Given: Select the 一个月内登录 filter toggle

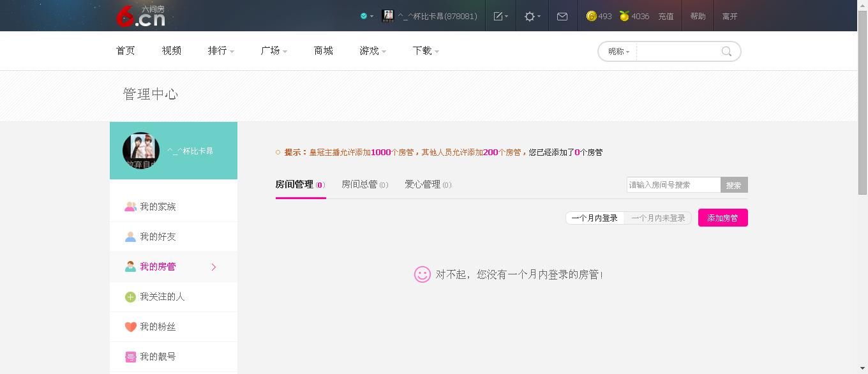Looking at the screenshot, I should click(x=595, y=218).
